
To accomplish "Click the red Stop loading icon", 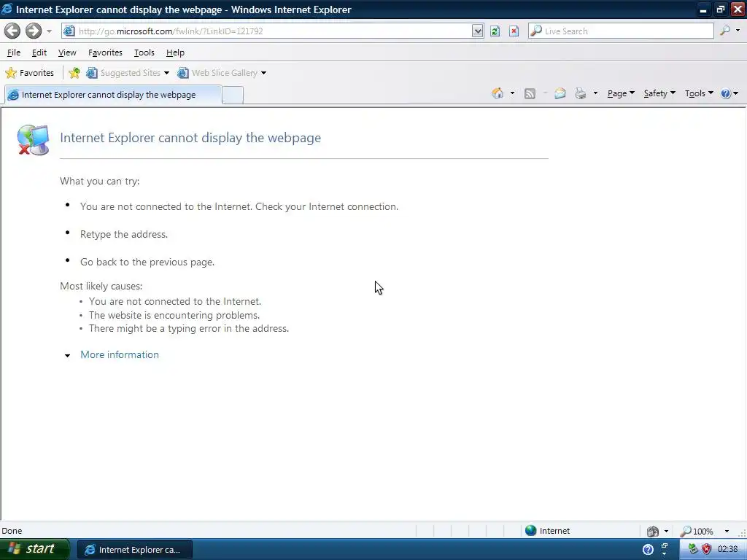I will coord(514,31).
